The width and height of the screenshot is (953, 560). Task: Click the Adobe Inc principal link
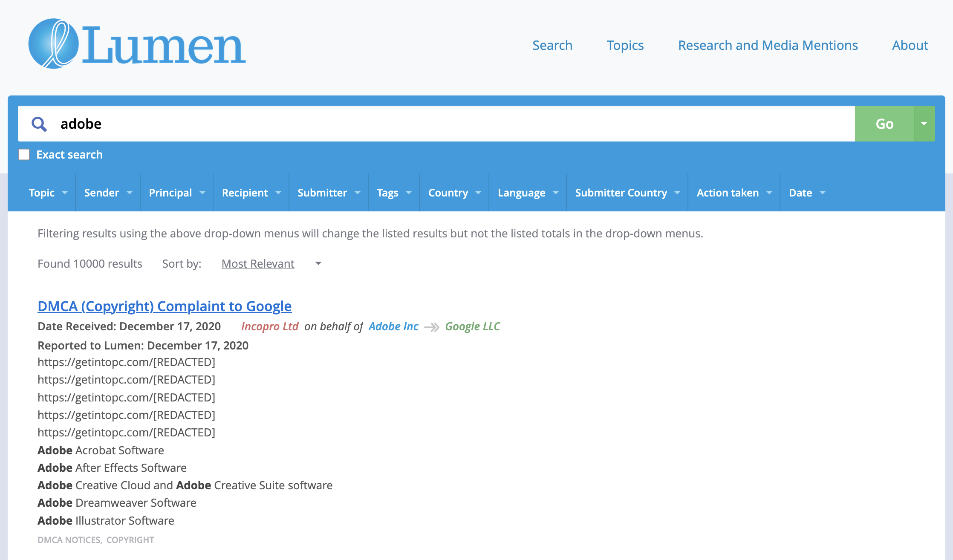[x=393, y=326]
